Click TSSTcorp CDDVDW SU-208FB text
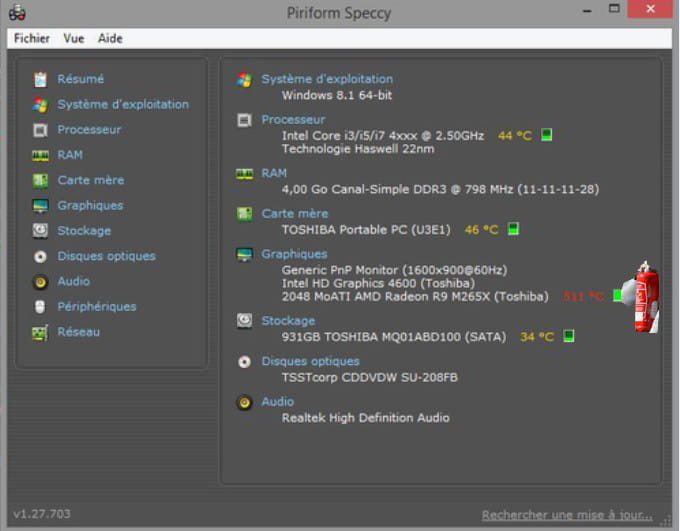Viewport: 680px width, 531px height. [x=369, y=377]
